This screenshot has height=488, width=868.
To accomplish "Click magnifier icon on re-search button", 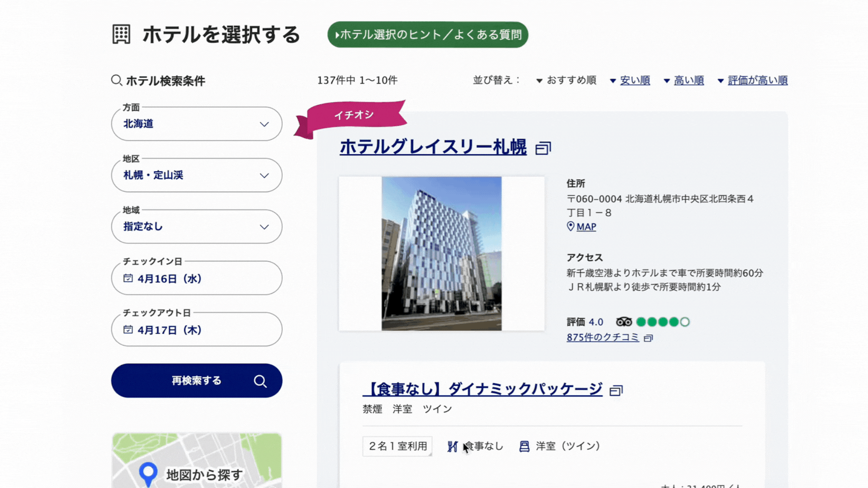I will point(260,381).
